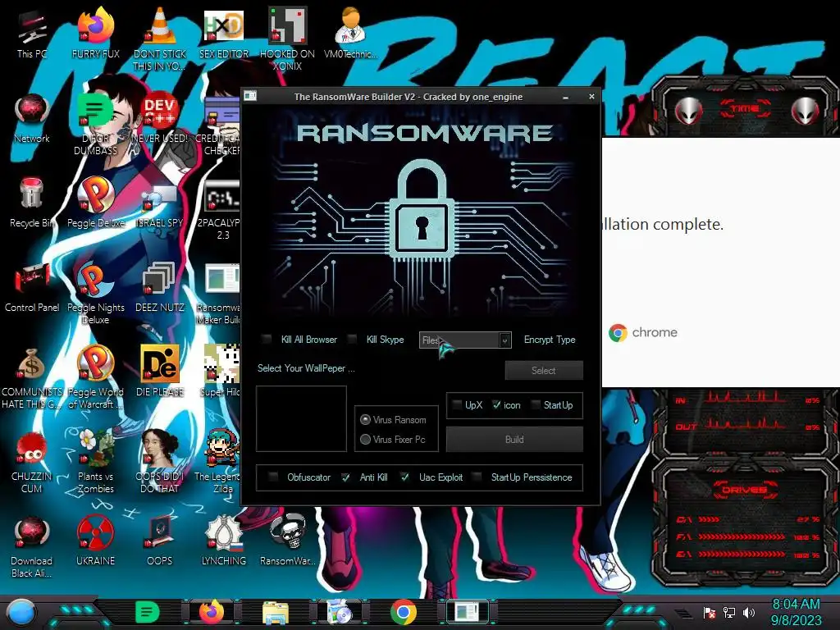Click the network tray icon

(x=729, y=612)
